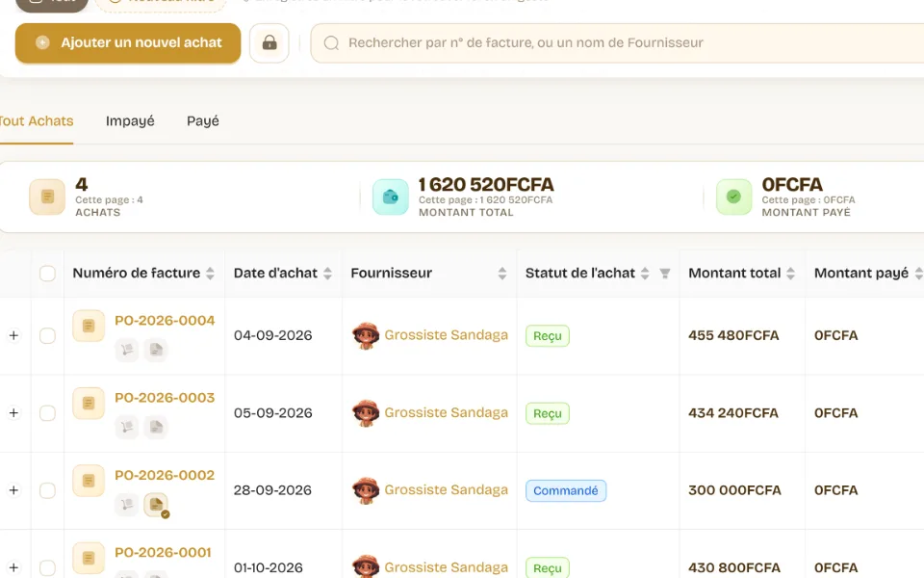Click supplier avatar in PO-2026-0002 row

366,490
